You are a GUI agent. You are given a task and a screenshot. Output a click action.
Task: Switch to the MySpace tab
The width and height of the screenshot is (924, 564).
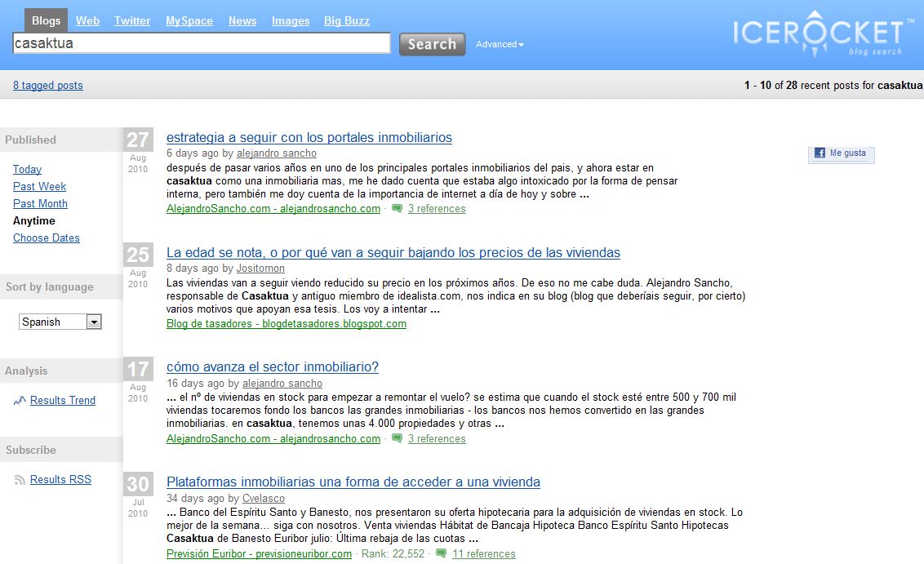pos(189,20)
